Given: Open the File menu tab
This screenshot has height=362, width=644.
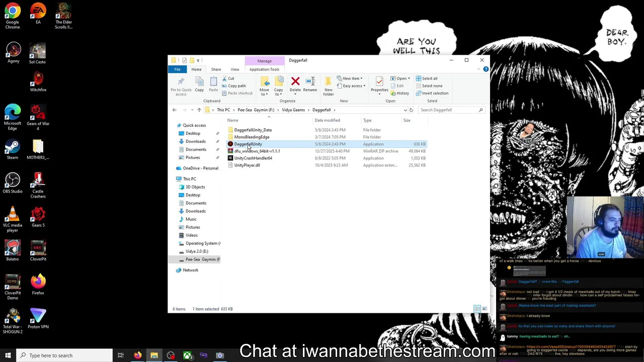Looking at the screenshot, I should (x=178, y=69).
